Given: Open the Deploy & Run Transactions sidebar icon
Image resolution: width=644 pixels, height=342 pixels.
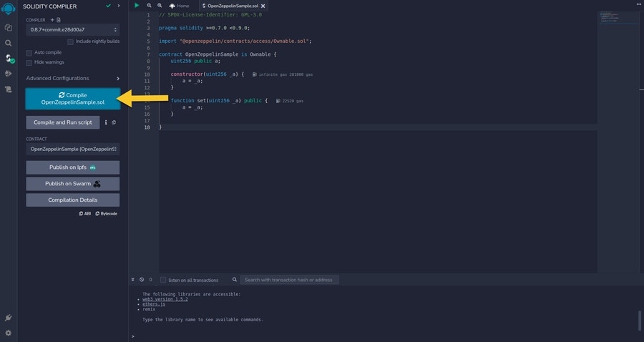Looking at the screenshot, I should click(8, 74).
